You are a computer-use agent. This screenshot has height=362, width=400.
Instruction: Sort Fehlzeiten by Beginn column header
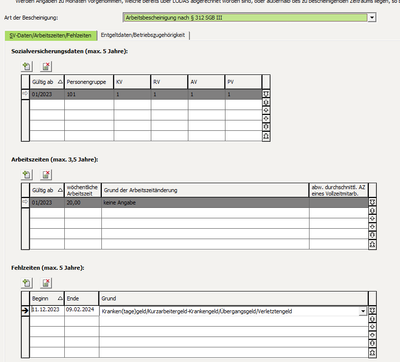[47, 298]
